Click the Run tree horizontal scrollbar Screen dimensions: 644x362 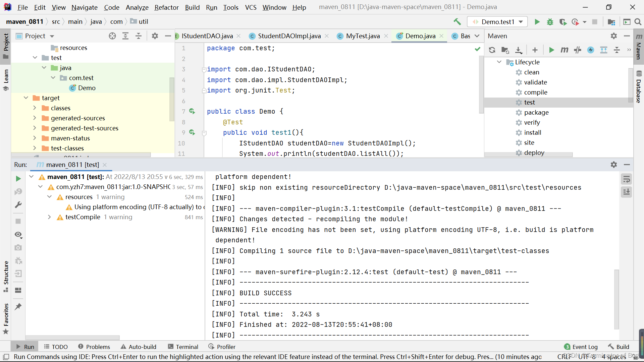tap(72, 337)
